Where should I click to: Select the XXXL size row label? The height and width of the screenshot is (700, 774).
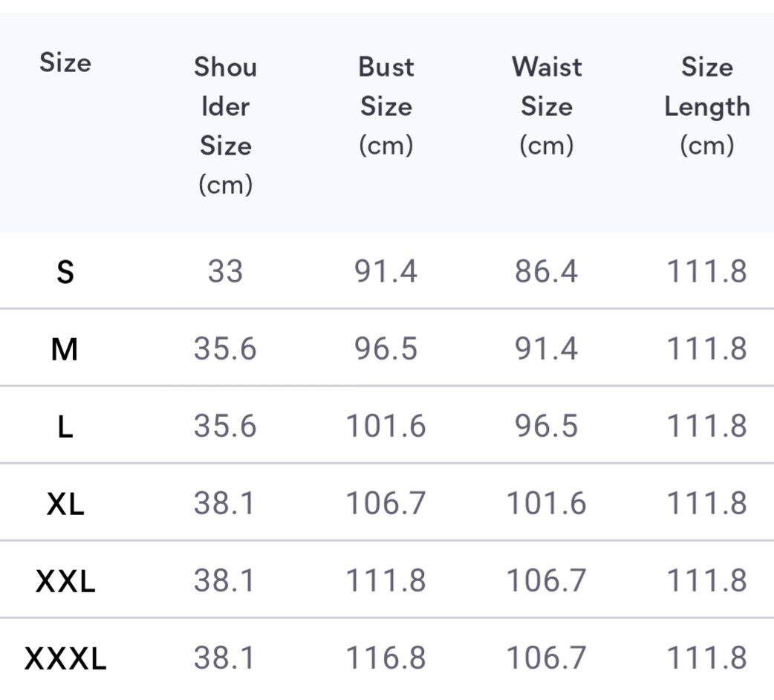pyautogui.click(x=65, y=658)
